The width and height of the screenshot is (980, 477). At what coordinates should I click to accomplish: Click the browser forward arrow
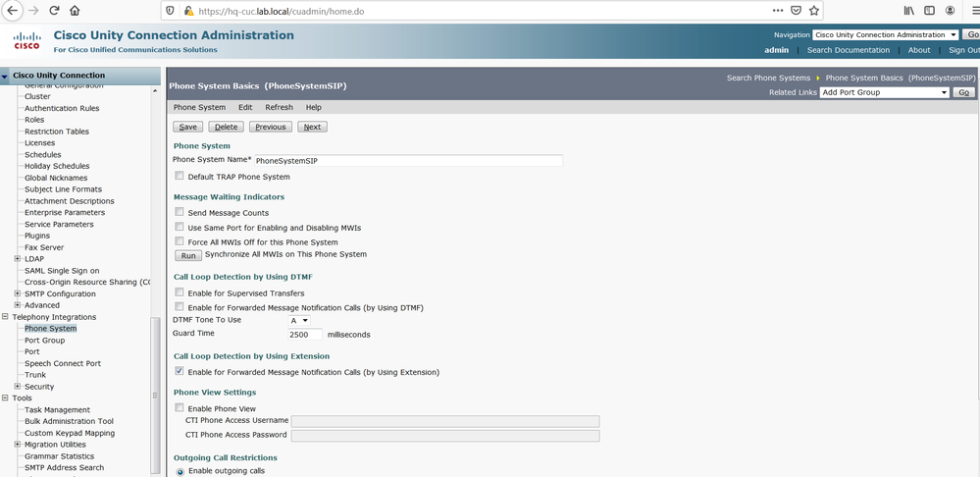click(x=33, y=11)
